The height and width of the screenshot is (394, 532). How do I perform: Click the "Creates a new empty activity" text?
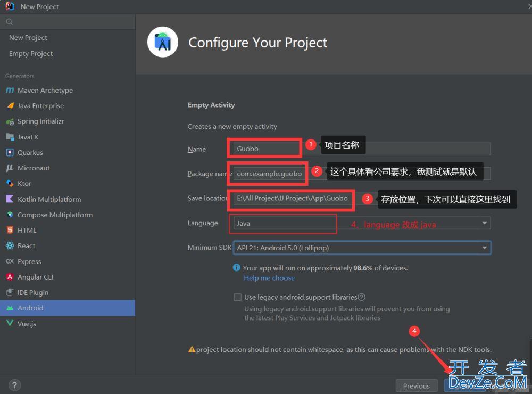pyautogui.click(x=232, y=127)
